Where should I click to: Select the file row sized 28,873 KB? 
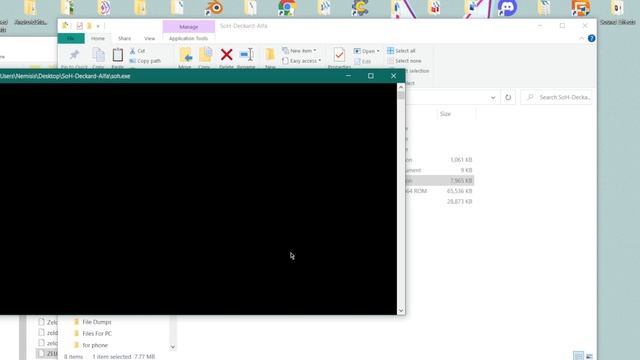[439, 201]
